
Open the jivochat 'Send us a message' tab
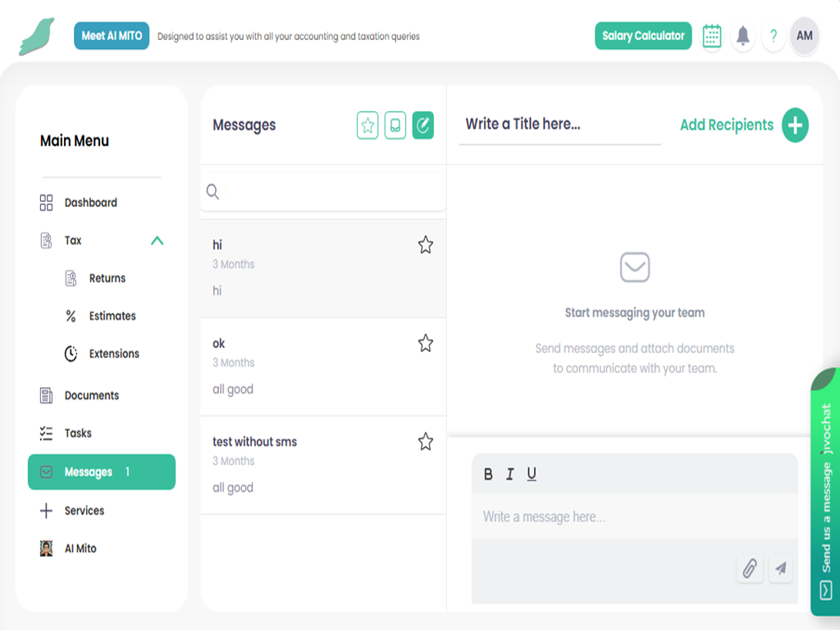(x=826, y=492)
